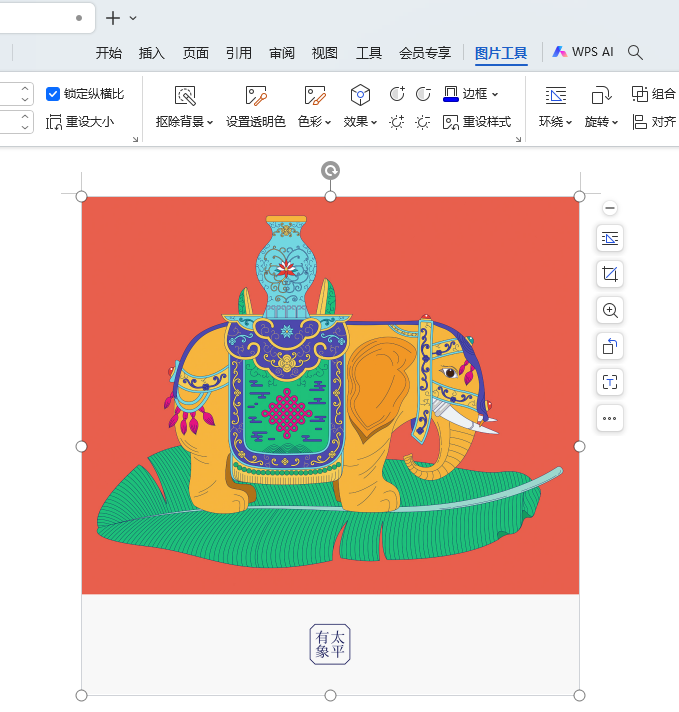Switch to the 开始 tab
The image size is (679, 712).
109,53
